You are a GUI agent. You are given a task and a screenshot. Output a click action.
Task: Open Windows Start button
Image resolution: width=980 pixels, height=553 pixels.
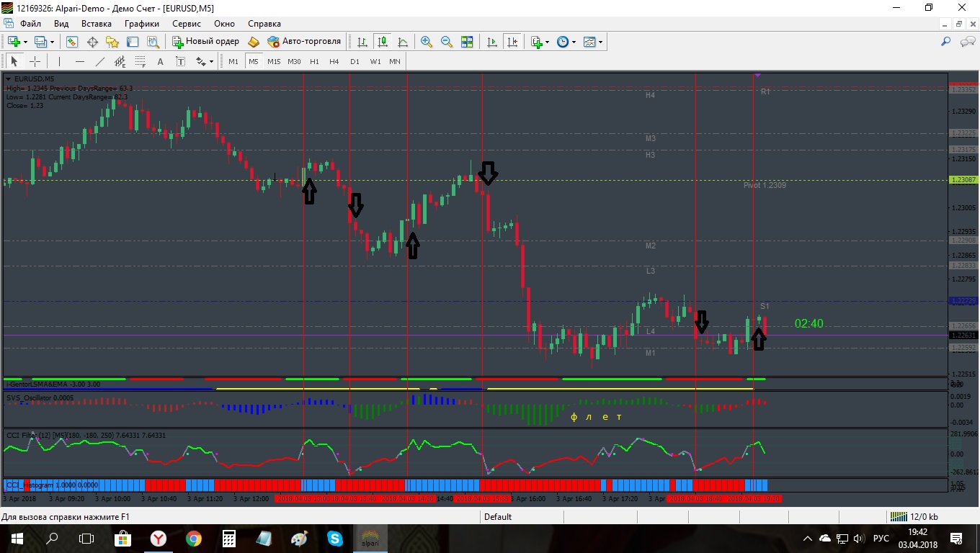pyautogui.click(x=17, y=538)
